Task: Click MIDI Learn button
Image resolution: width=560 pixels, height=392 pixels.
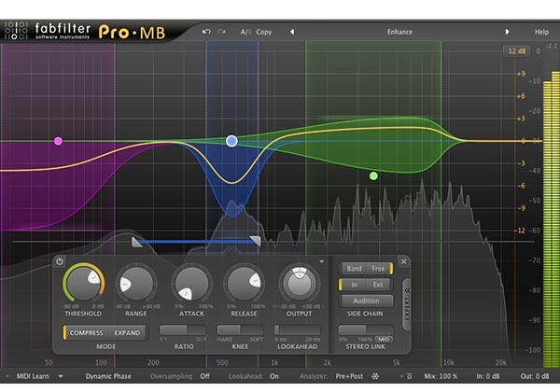Action: [x=33, y=376]
